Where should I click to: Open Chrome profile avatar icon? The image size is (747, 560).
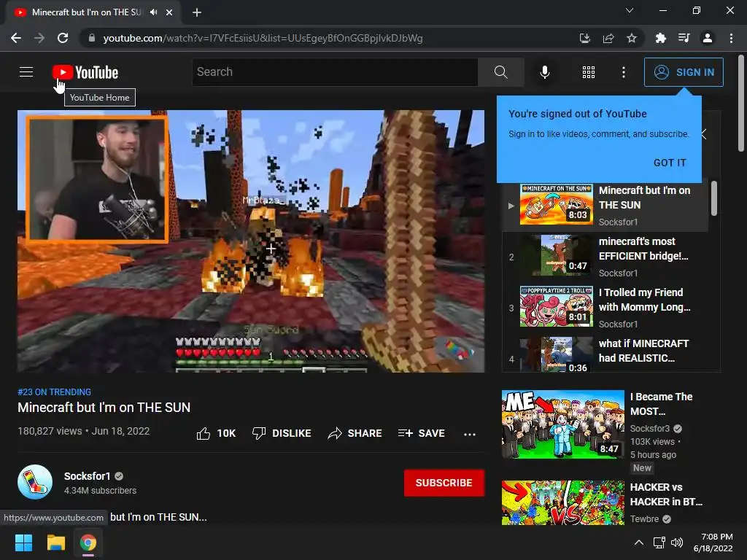708,38
